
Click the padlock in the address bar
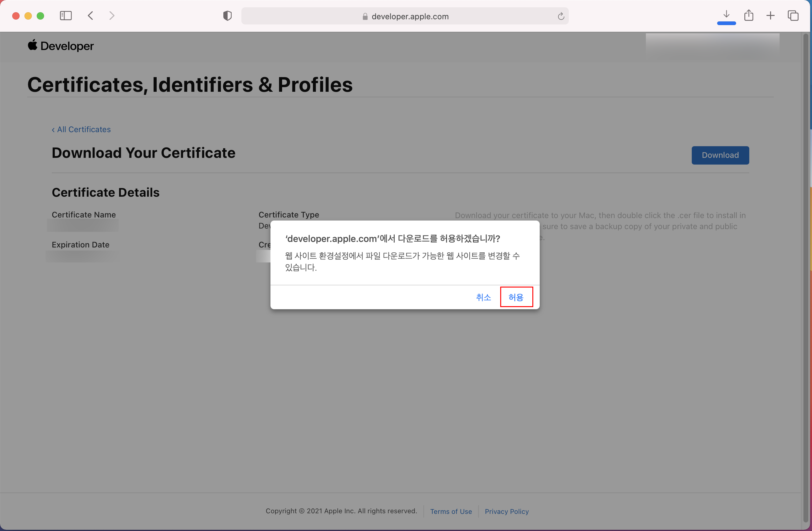pos(365,16)
